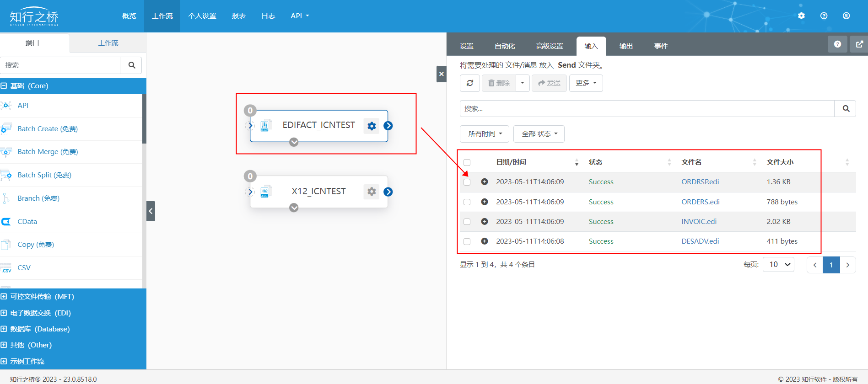Switch to the 高级设置 tab

(x=550, y=46)
